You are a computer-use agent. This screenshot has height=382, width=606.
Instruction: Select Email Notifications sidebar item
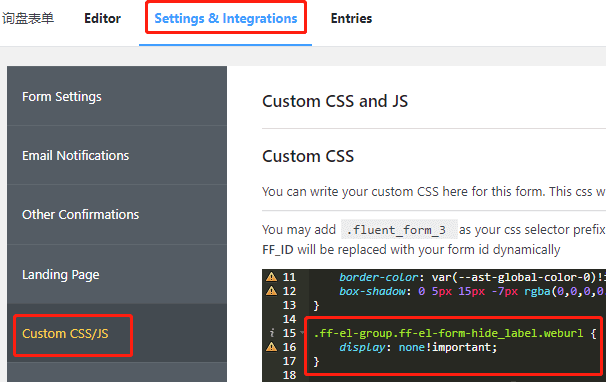coord(117,155)
